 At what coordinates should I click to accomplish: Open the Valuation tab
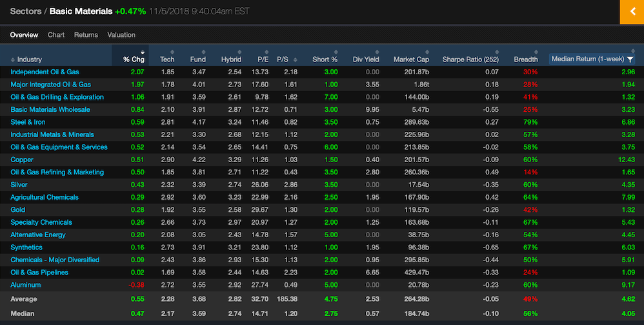click(121, 35)
